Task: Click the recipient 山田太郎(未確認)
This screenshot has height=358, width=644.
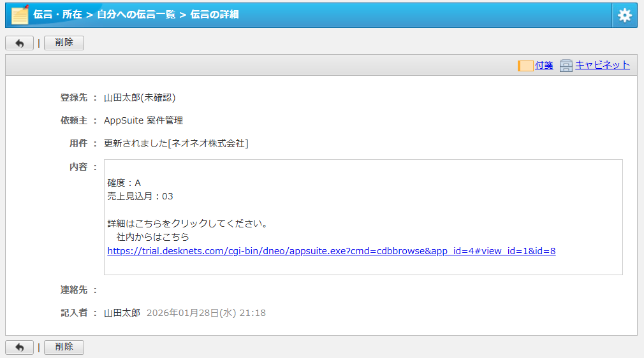Action: pyautogui.click(x=140, y=97)
